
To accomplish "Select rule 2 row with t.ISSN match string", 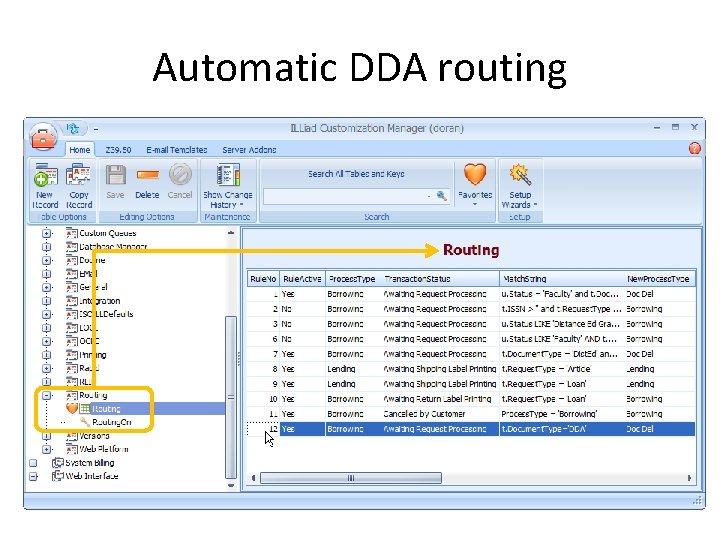I will pos(471,309).
